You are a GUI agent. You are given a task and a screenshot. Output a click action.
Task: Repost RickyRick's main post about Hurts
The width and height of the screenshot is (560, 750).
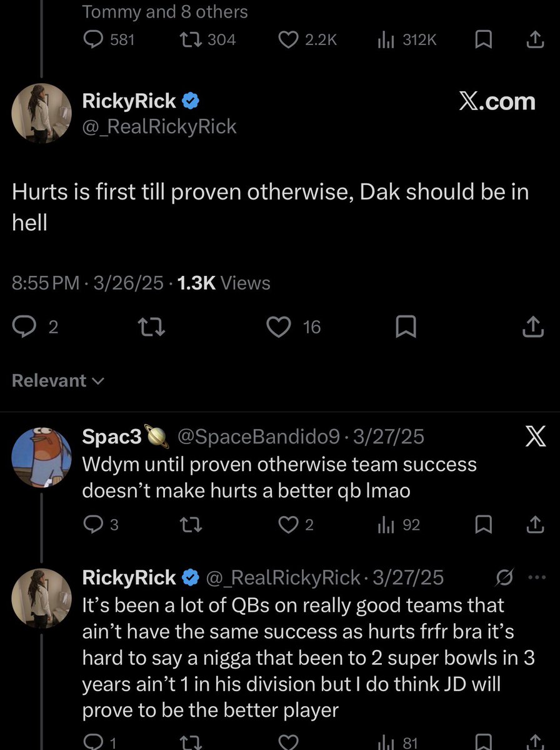click(151, 327)
